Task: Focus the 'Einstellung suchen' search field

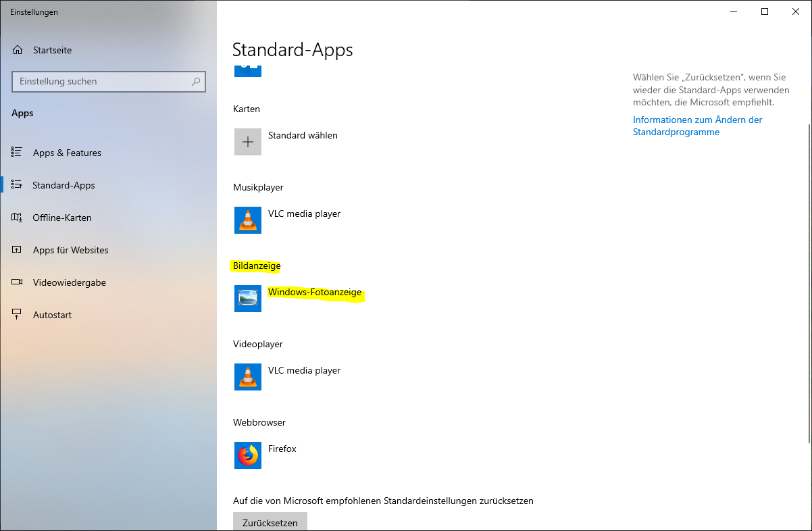Action: pos(109,82)
